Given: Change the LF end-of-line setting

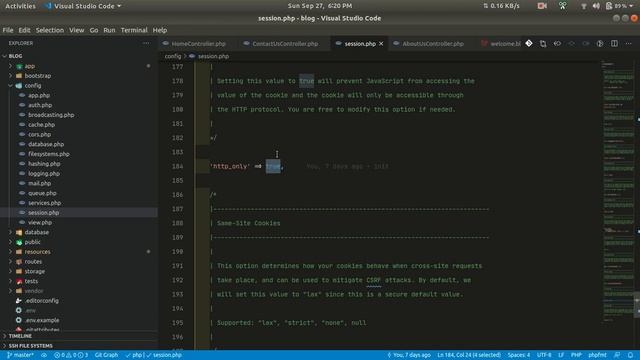Looking at the screenshot, I should tap(561, 355).
